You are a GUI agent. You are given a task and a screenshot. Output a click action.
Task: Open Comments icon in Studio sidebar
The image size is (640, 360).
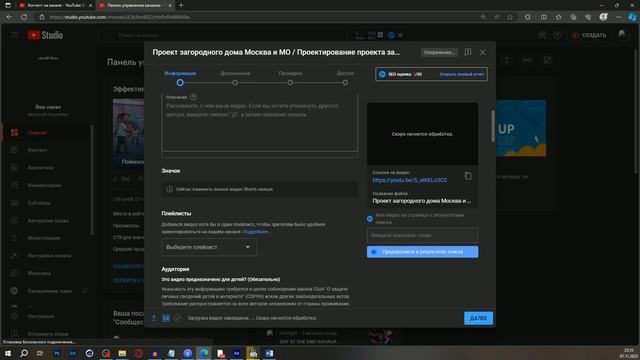[x=14, y=185]
